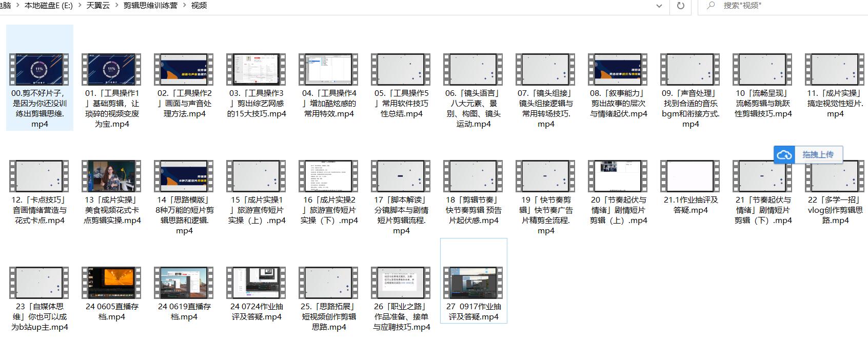Select the 01.「工具操作1」基础剪辑 video icon
The width and height of the screenshot is (868, 360).
111,69
